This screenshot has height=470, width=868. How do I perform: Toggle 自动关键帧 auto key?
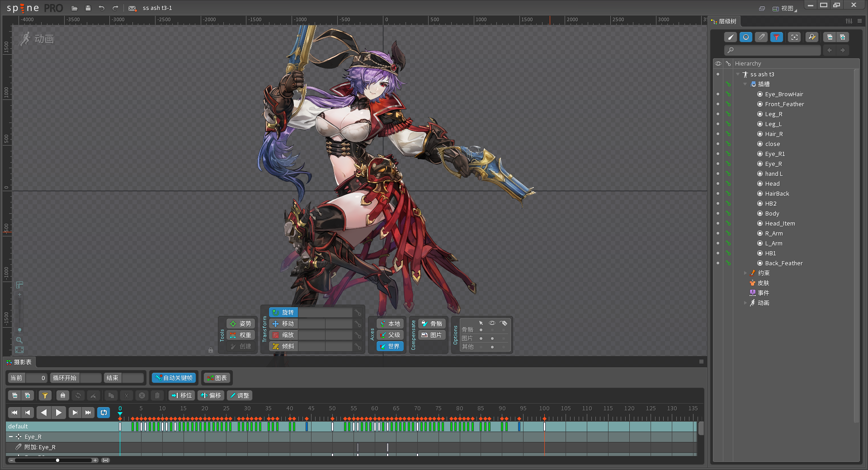point(174,378)
